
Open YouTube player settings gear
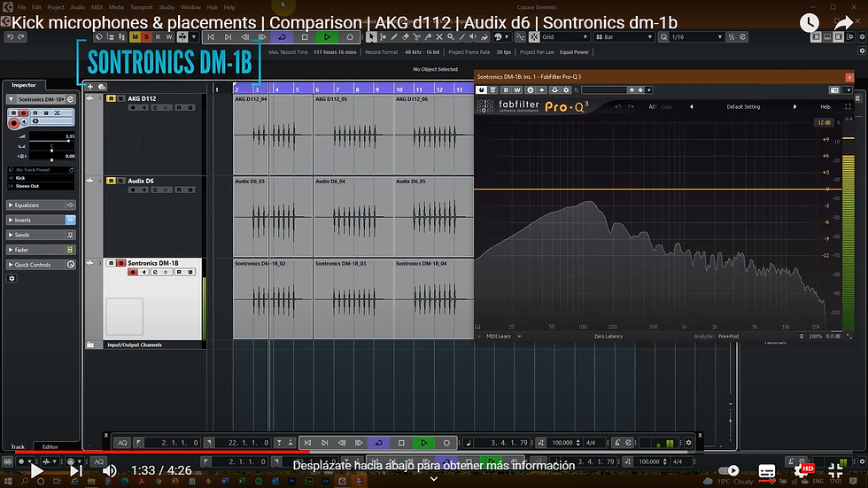click(x=802, y=471)
